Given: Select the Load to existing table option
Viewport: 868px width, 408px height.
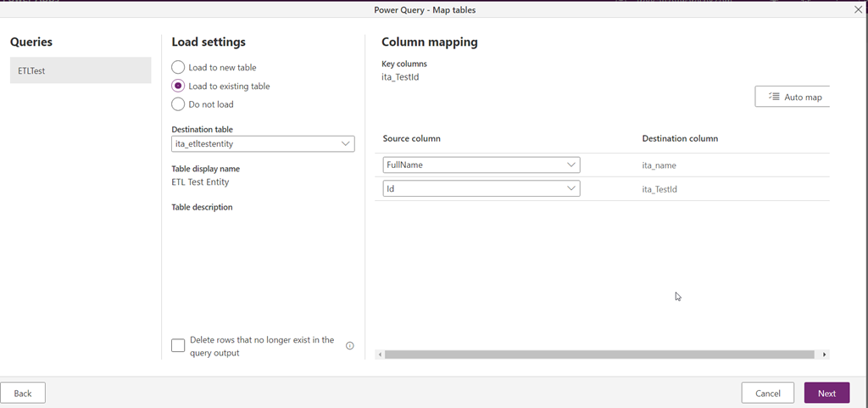Looking at the screenshot, I should pyautogui.click(x=178, y=86).
